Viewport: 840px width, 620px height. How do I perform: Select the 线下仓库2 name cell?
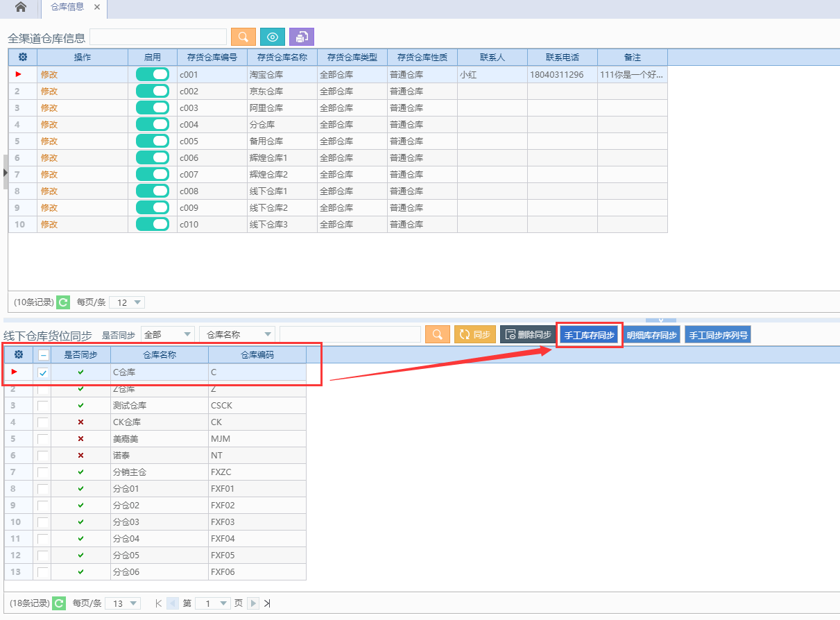click(x=282, y=207)
